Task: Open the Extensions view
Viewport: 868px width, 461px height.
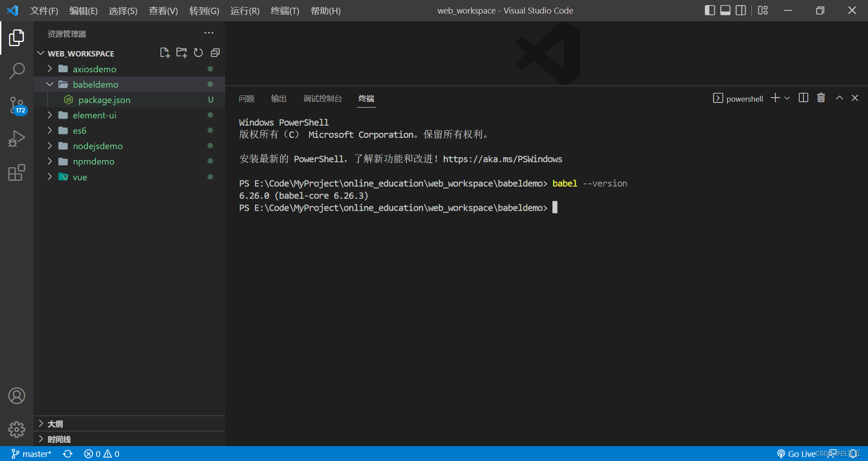Action: 17,172
